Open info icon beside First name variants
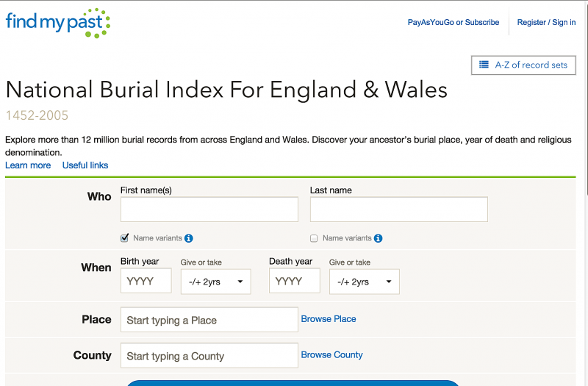The height and width of the screenshot is (386, 588). 189,238
